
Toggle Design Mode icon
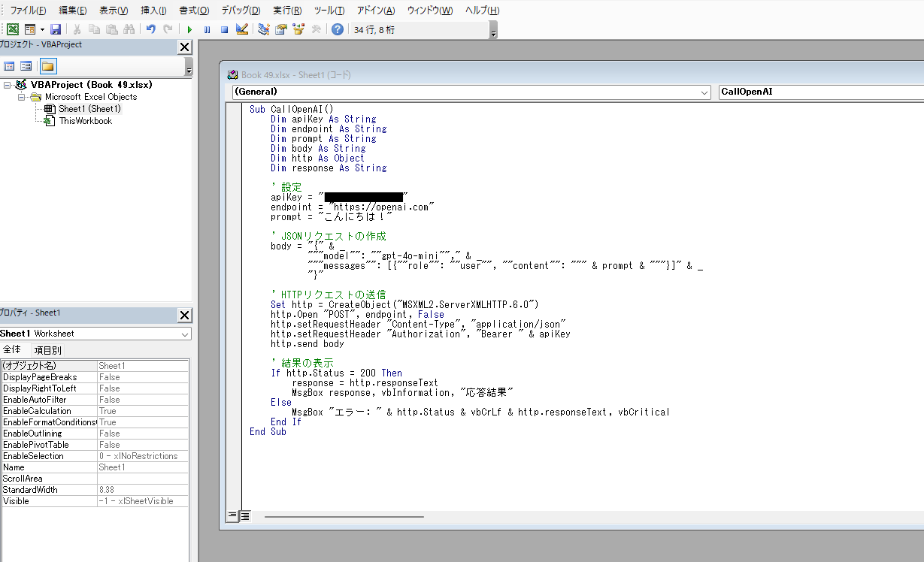click(x=241, y=29)
